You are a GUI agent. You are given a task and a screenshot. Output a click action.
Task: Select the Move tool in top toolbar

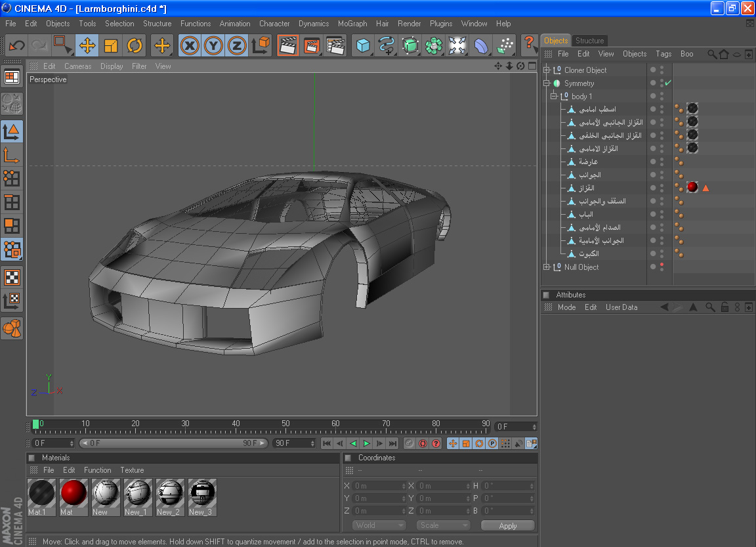point(87,46)
